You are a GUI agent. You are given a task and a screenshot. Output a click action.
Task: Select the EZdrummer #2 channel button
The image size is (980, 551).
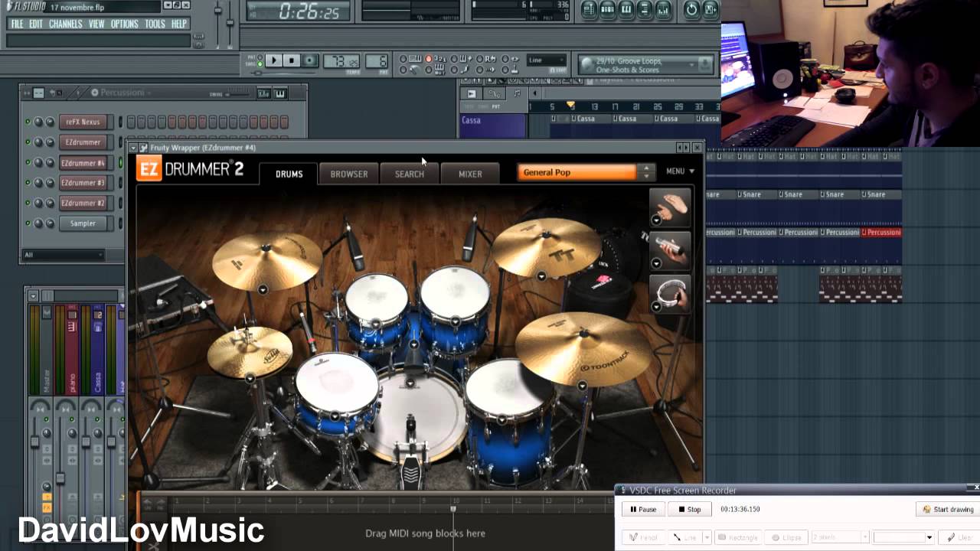pos(83,204)
